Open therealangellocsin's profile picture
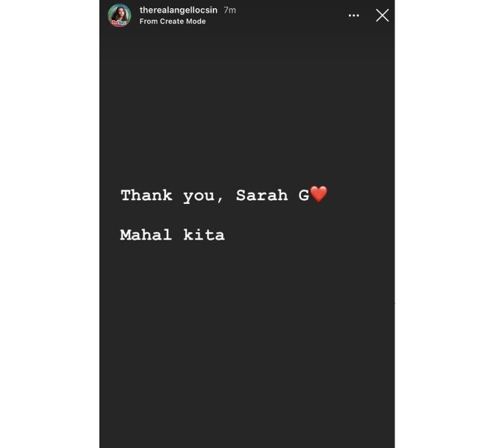The image size is (493, 448). coord(120,16)
